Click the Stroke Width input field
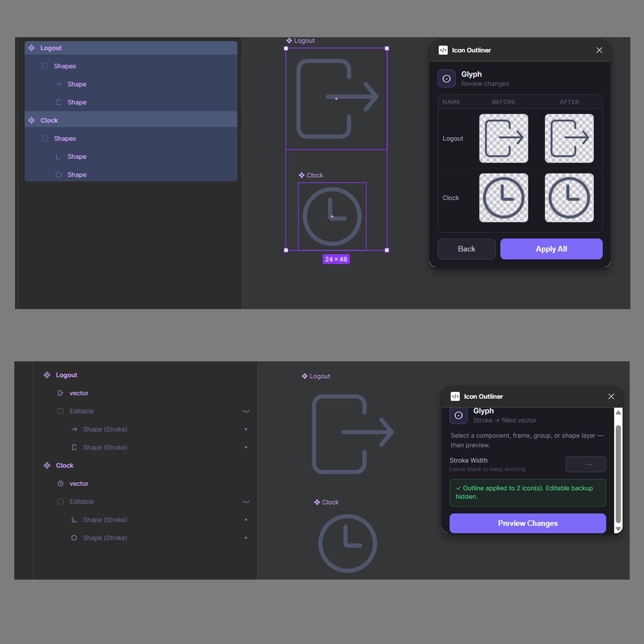644x644 pixels. (586, 464)
